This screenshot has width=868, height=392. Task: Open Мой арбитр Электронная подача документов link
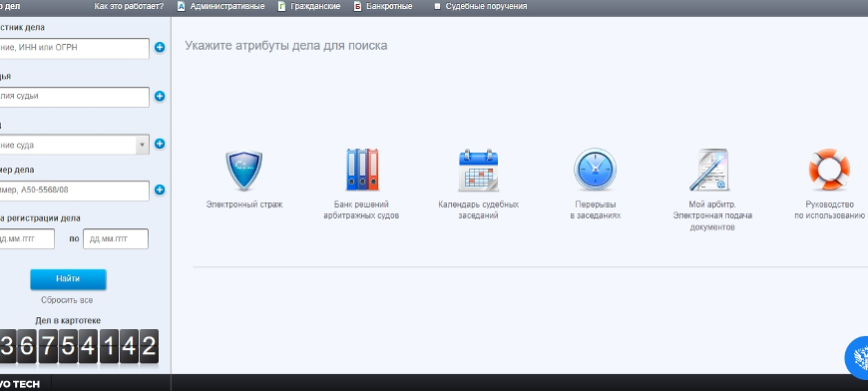[712, 215]
